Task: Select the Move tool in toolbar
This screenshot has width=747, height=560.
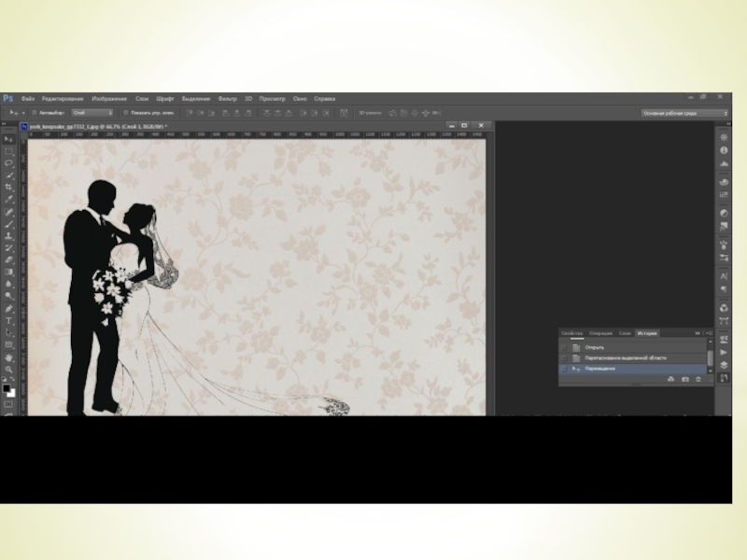Action: [9, 139]
